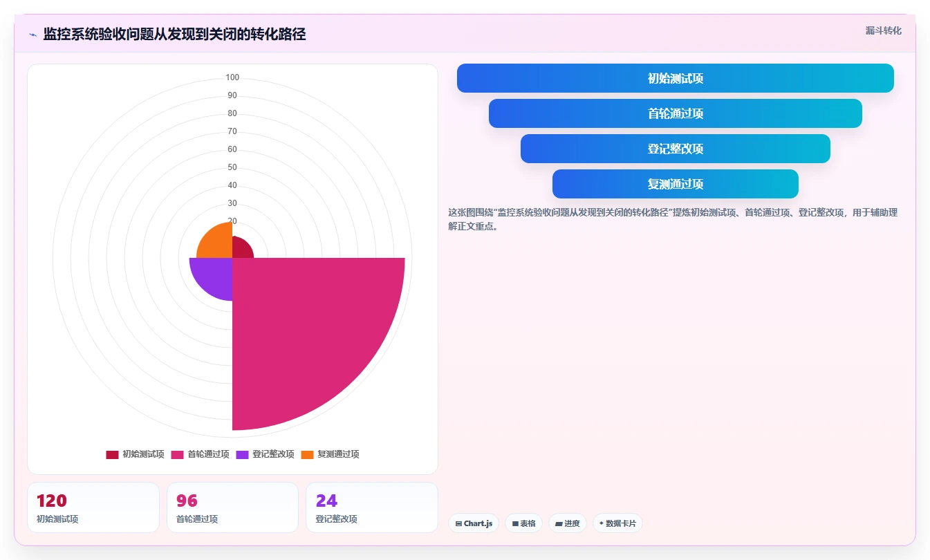The width and height of the screenshot is (930, 560).
Task: Toggle the 复测通过项 orange legend swatch
Action: 307,454
